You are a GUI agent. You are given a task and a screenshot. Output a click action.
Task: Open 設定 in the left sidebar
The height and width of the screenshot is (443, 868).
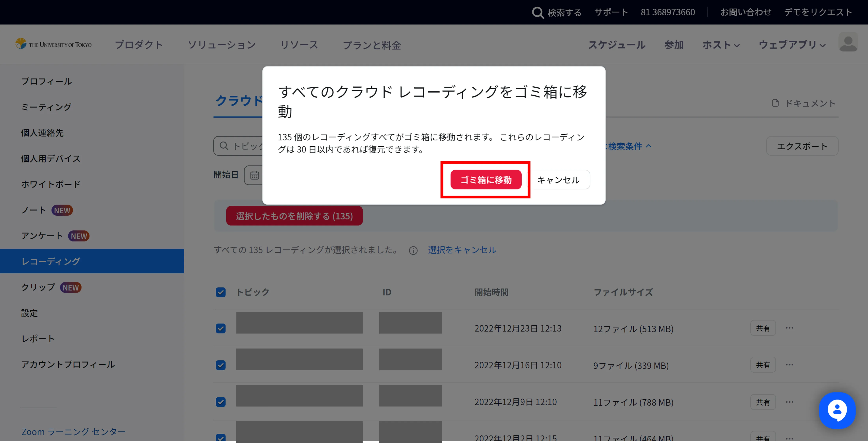click(x=30, y=313)
